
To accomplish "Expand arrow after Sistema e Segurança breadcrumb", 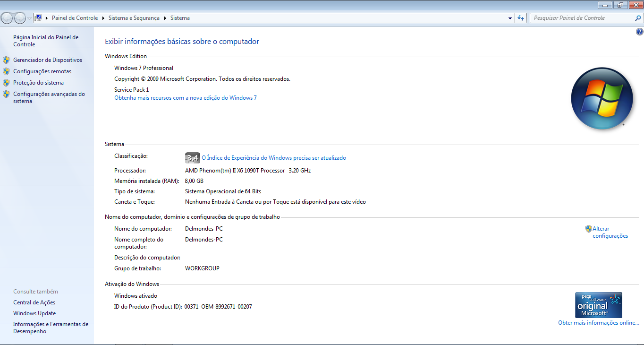I will pos(165,18).
